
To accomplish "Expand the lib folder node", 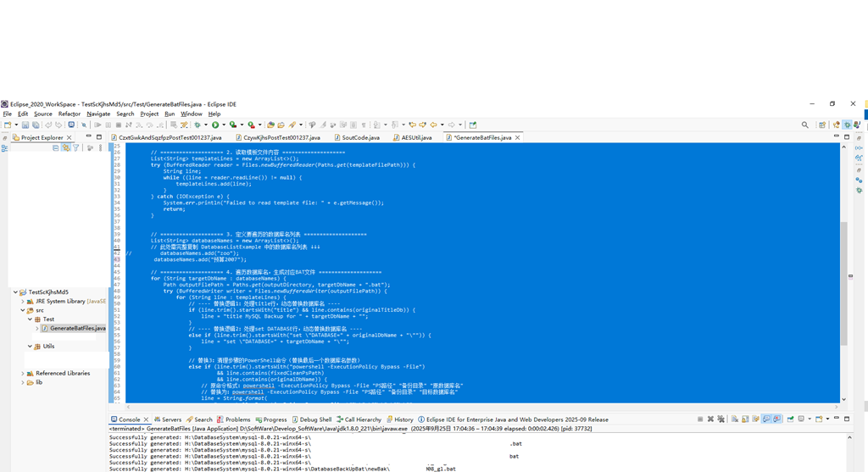I will tap(23, 382).
